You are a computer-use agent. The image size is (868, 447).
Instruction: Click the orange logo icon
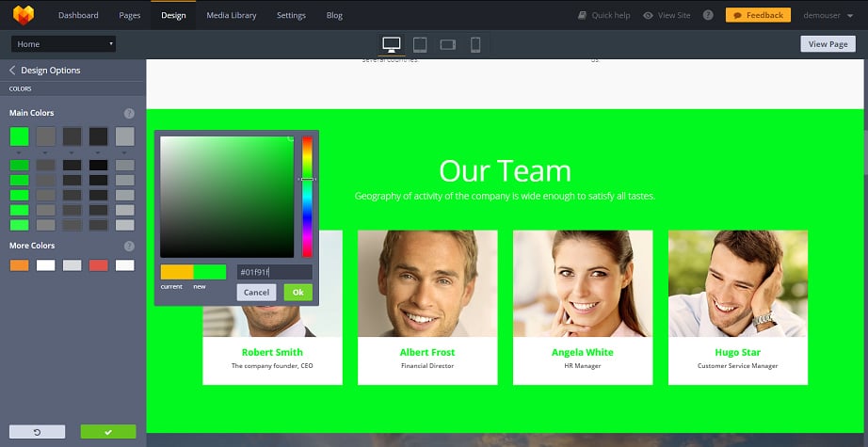(x=24, y=15)
